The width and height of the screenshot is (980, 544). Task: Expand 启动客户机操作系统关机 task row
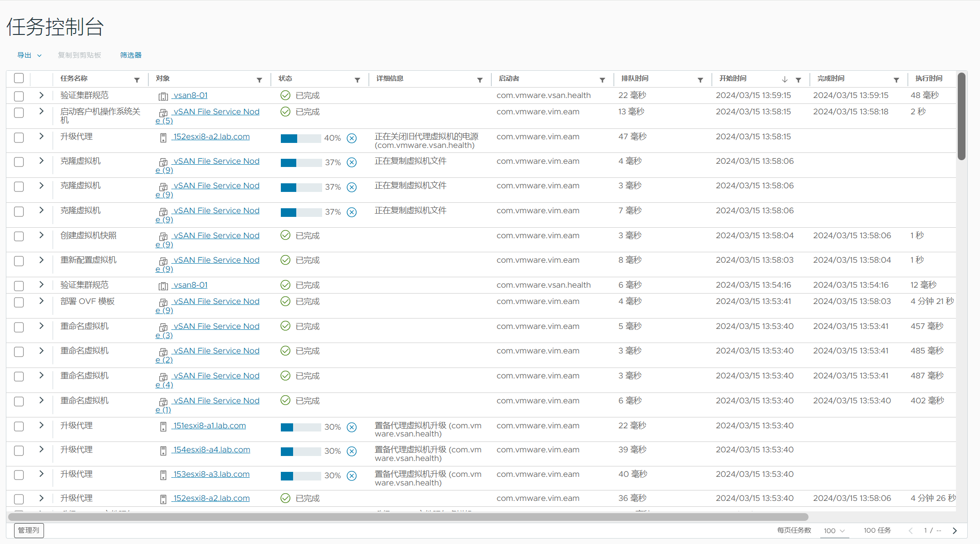point(41,111)
